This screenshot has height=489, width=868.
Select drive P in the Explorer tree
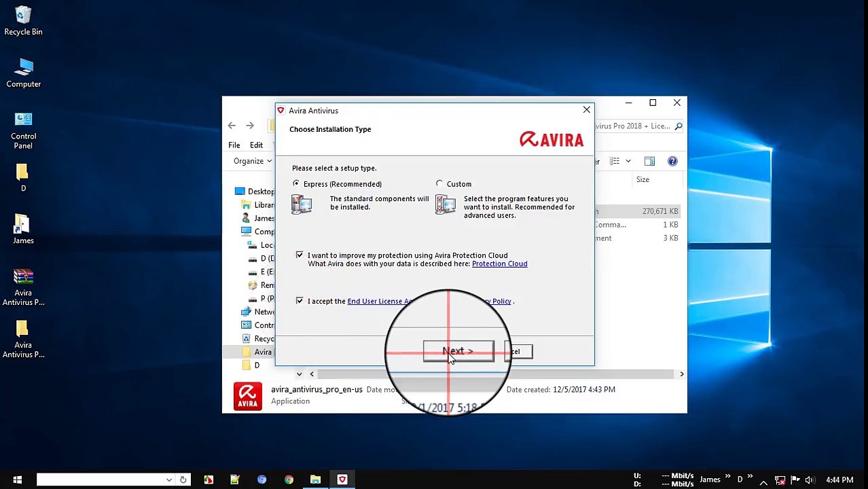tap(261, 298)
